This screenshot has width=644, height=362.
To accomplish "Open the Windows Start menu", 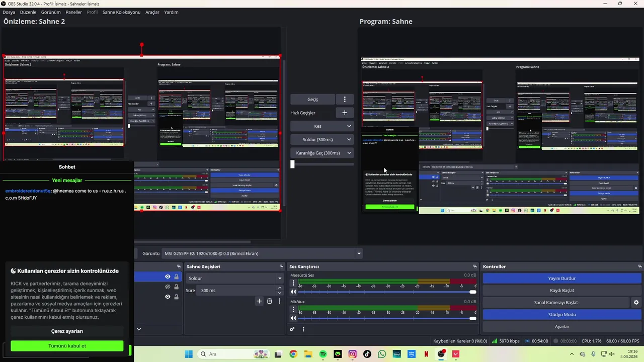I will tap(189, 354).
